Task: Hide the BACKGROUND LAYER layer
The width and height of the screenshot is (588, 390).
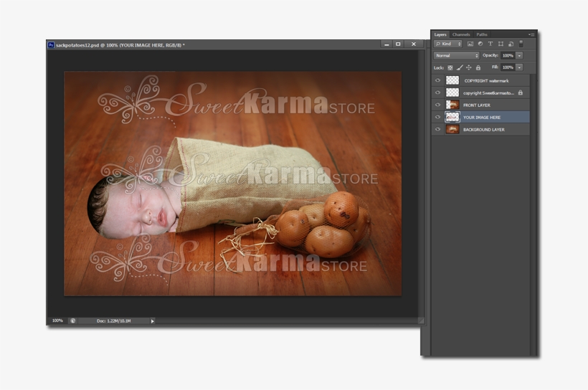Action: [437, 129]
